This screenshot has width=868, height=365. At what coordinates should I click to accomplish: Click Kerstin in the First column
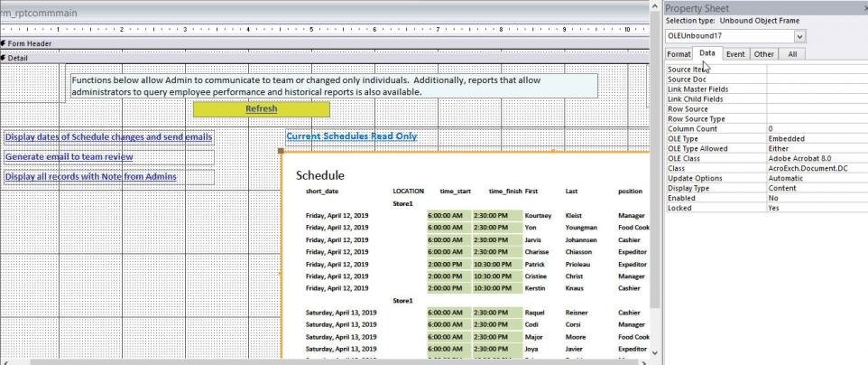(x=535, y=289)
